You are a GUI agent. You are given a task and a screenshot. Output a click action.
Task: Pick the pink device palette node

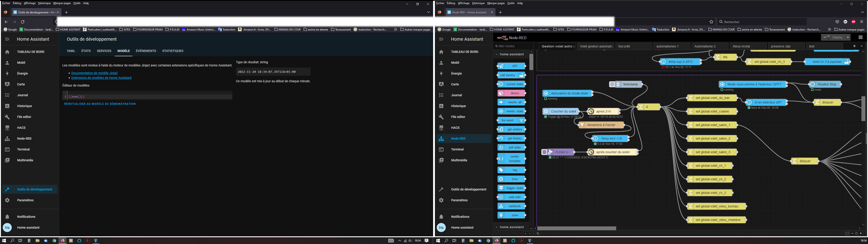[x=511, y=93]
